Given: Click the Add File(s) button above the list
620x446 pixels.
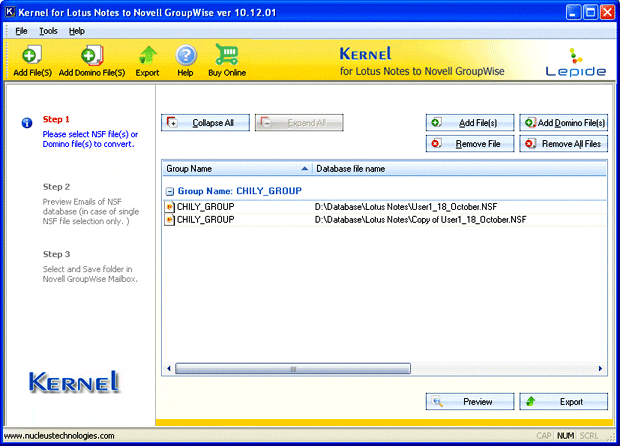Looking at the screenshot, I should (x=470, y=123).
